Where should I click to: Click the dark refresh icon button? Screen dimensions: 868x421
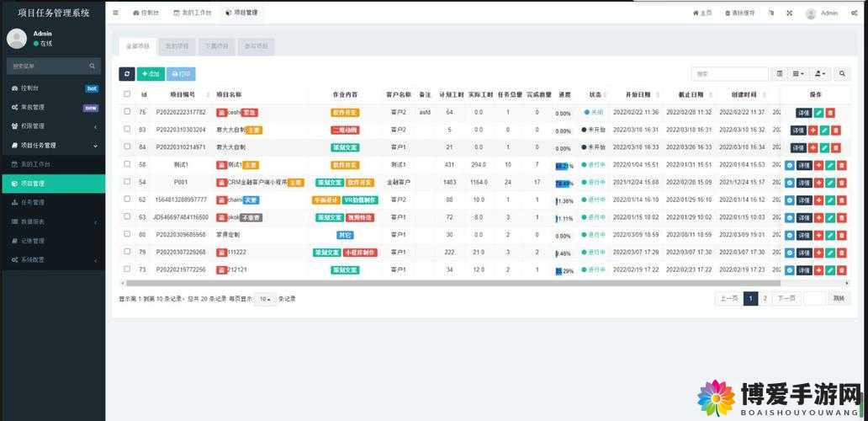(x=127, y=74)
